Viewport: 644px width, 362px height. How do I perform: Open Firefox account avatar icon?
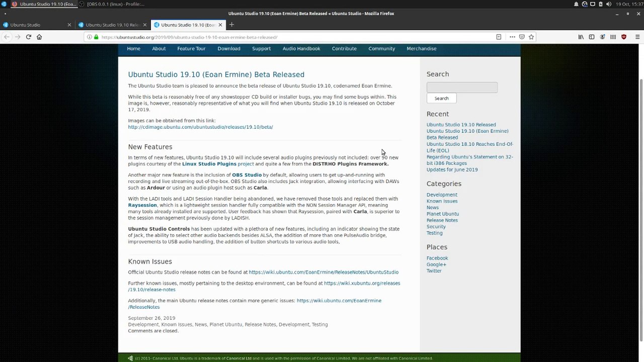coord(602,37)
